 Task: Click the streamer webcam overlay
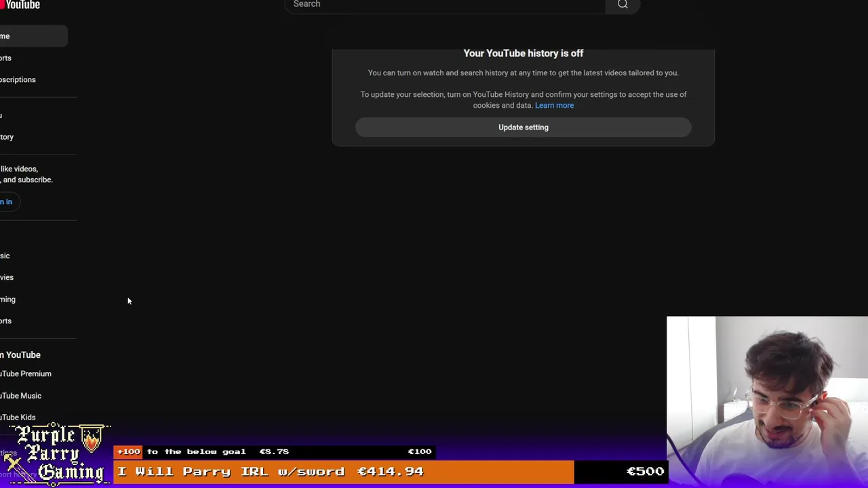tap(767, 401)
